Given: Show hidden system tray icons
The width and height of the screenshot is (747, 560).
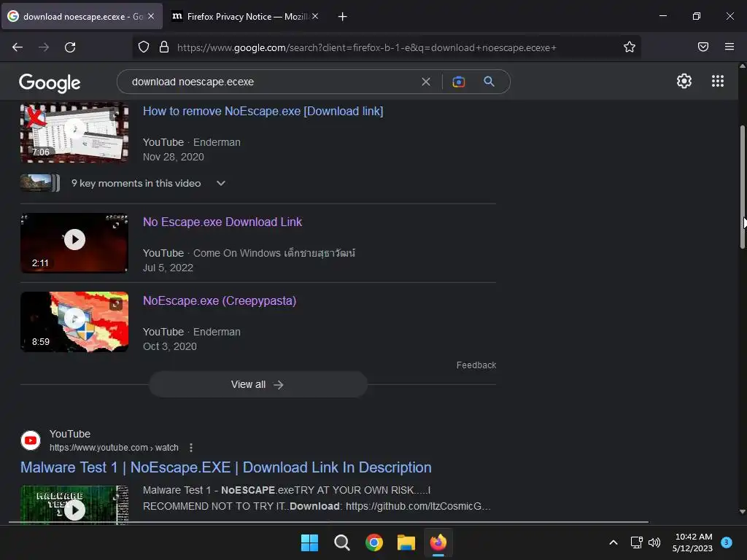Looking at the screenshot, I should 614,542.
